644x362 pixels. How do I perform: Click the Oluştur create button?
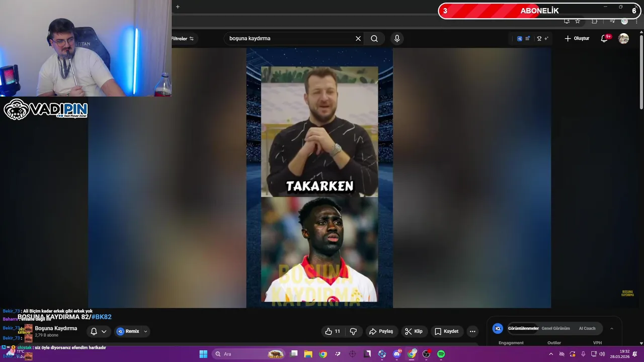click(x=577, y=38)
